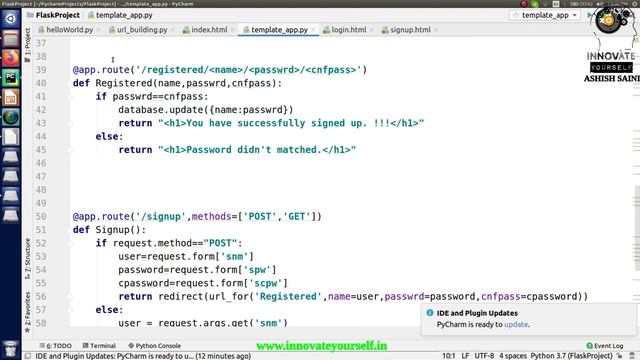Toggle fold marker at line 52 if block

pos(70,243)
